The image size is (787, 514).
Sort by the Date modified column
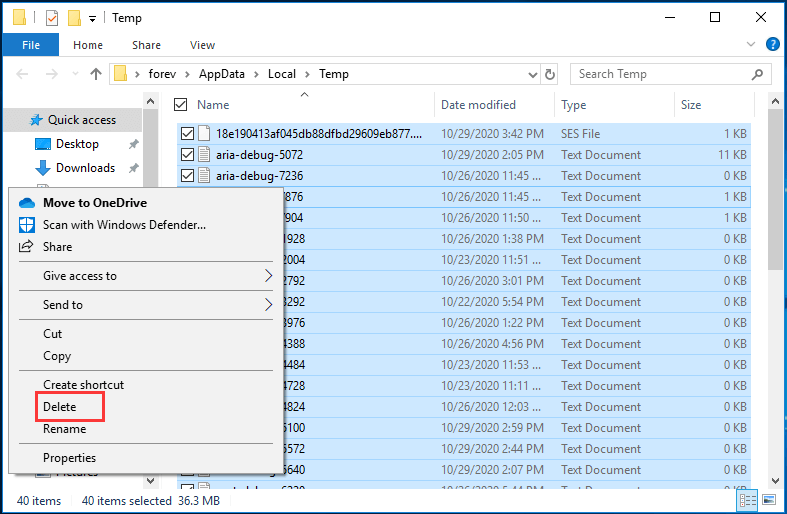click(478, 105)
